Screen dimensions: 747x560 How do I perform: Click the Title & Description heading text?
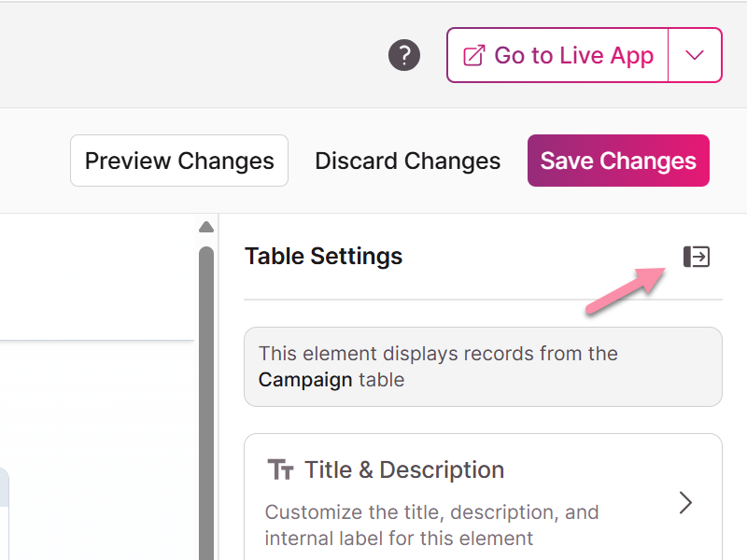pos(404,469)
